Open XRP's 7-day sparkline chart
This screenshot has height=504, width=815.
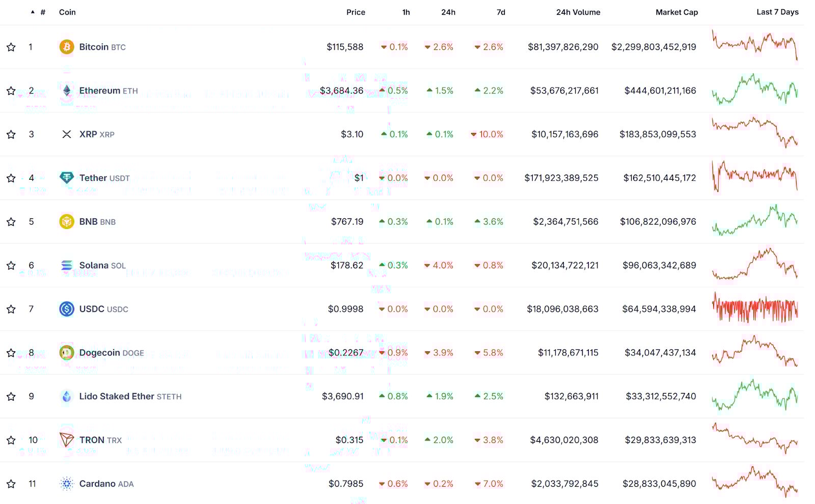(x=755, y=132)
